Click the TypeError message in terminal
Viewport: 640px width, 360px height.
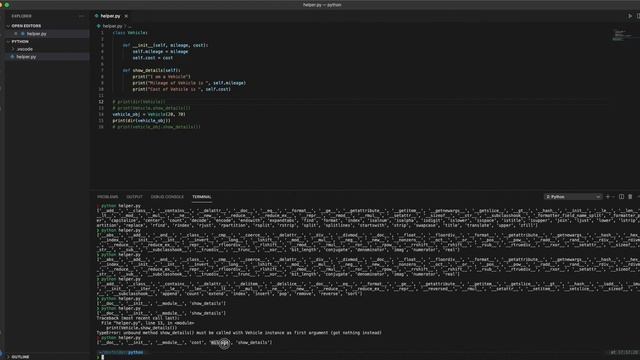[x=239, y=333]
